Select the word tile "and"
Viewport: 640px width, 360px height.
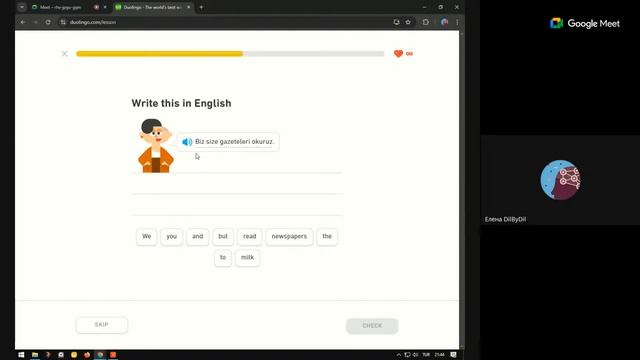pos(198,236)
